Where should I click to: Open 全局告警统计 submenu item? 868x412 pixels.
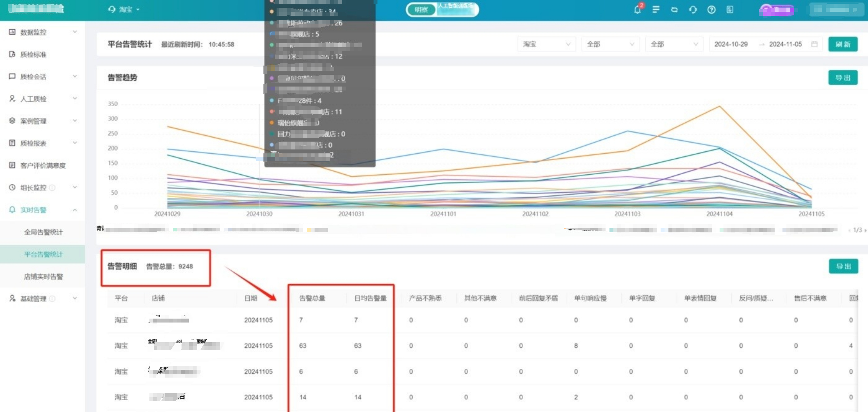pyautogui.click(x=44, y=232)
